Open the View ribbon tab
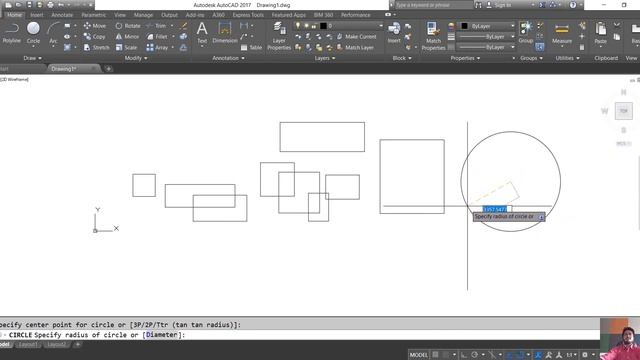 pyautogui.click(x=120, y=15)
